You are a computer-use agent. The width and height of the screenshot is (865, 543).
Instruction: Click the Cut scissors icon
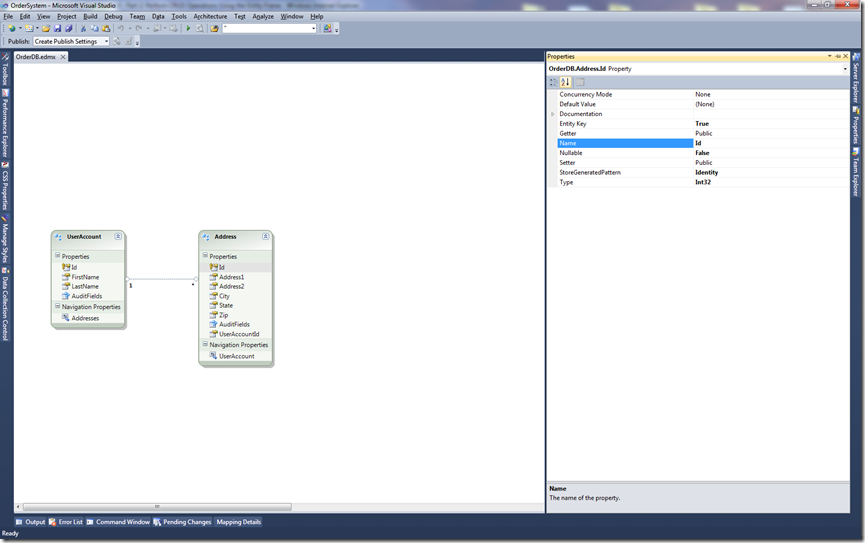(x=83, y=28)
